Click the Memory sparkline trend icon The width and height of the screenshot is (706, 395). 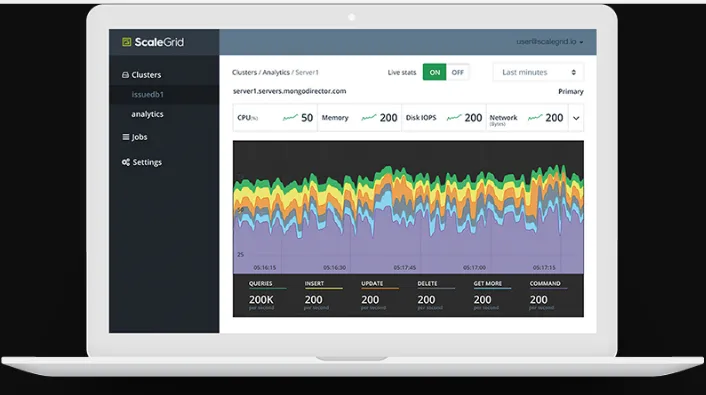tap(369, 118)
